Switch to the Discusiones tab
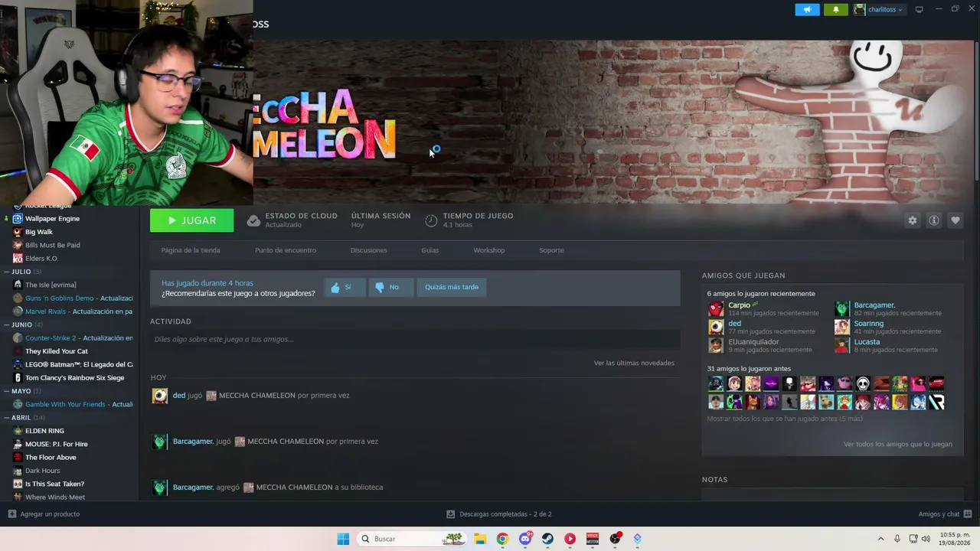Viewport: 980px width, 551px height. coord(369,250)
